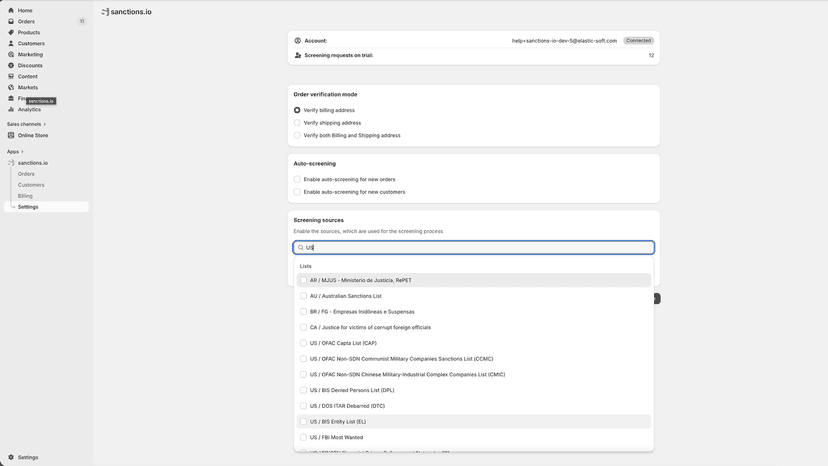Click the sanctions.io app icon in sidebar
The height and width of the screenshot is (466, 828).
click(x=11, y=163)
